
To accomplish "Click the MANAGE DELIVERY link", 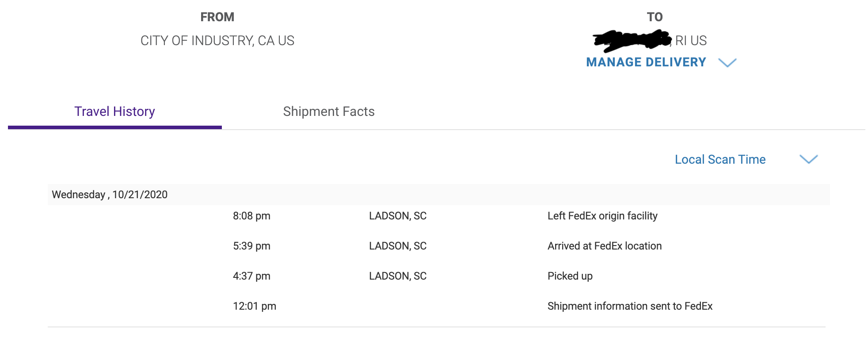I will coord(646,62).
